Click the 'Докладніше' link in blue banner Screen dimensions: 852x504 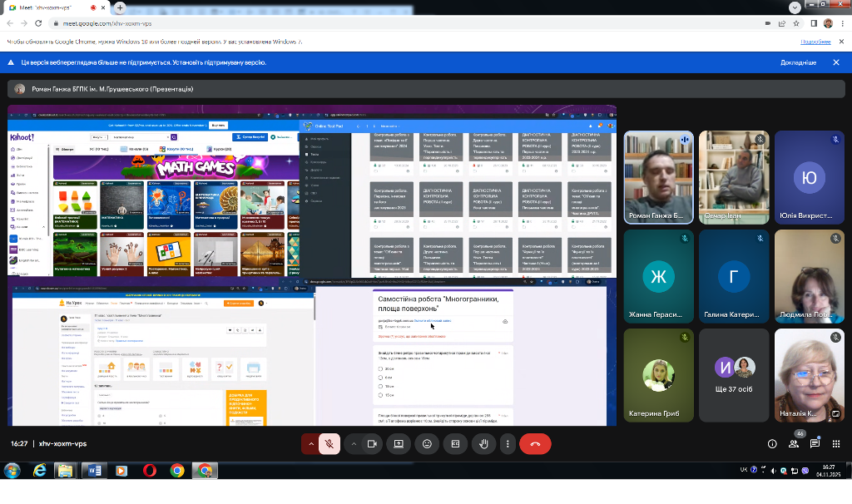pos(798,62)
